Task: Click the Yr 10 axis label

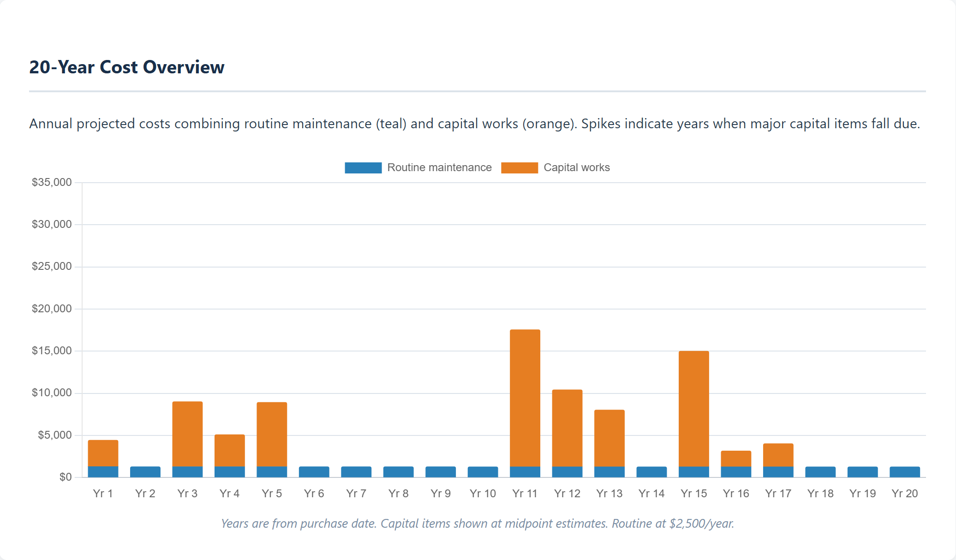Action: coord(483,494)
